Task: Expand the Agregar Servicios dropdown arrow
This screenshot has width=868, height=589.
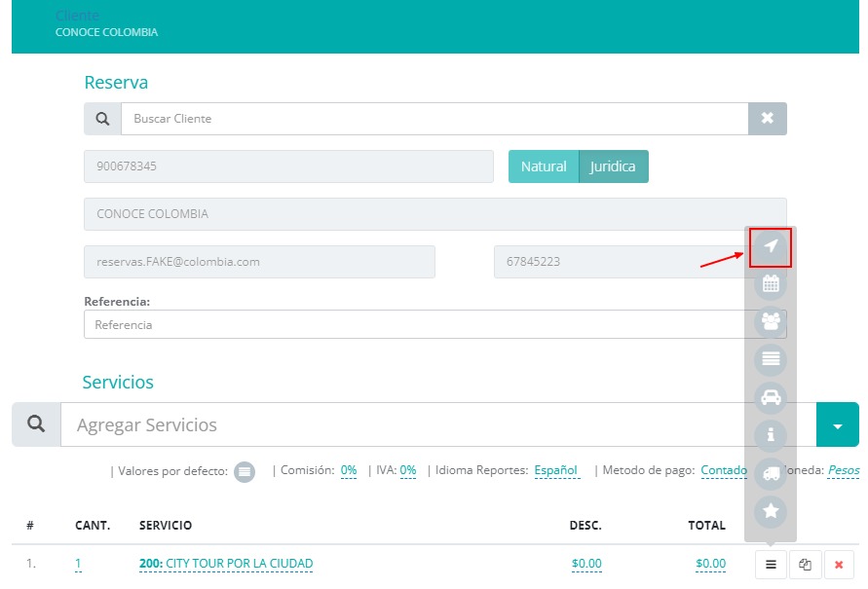Action: 838,425
